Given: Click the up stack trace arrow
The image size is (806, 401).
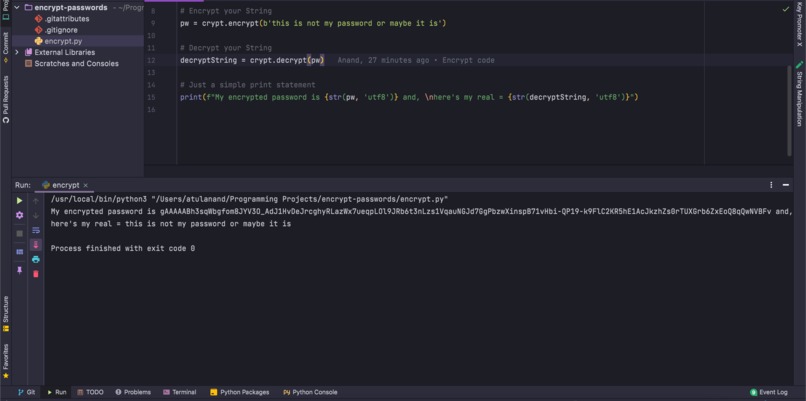Looking at the screenshot, I should point(35,200).
